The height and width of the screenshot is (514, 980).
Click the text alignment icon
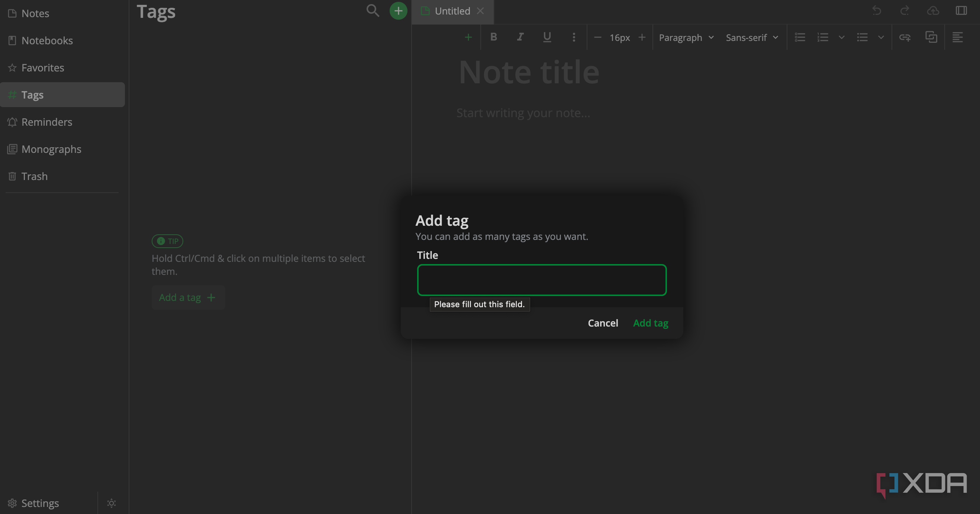pos(958,37)
